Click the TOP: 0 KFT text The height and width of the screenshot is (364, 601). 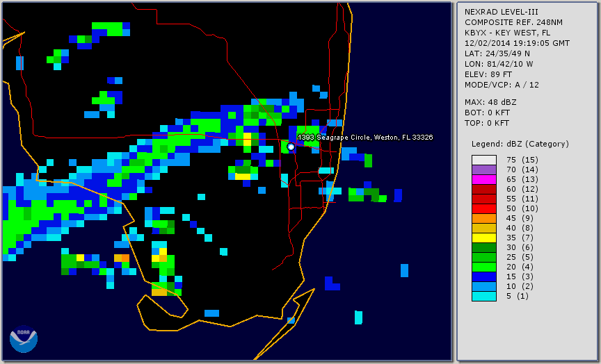click(x=487, y=123)
